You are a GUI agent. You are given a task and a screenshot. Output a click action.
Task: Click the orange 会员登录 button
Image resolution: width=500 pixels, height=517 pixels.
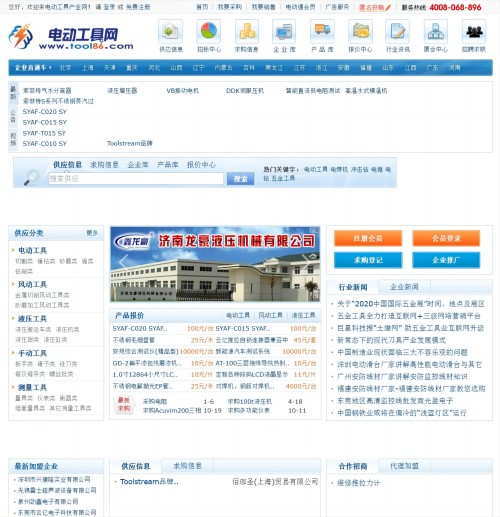[x=446, y=238]
